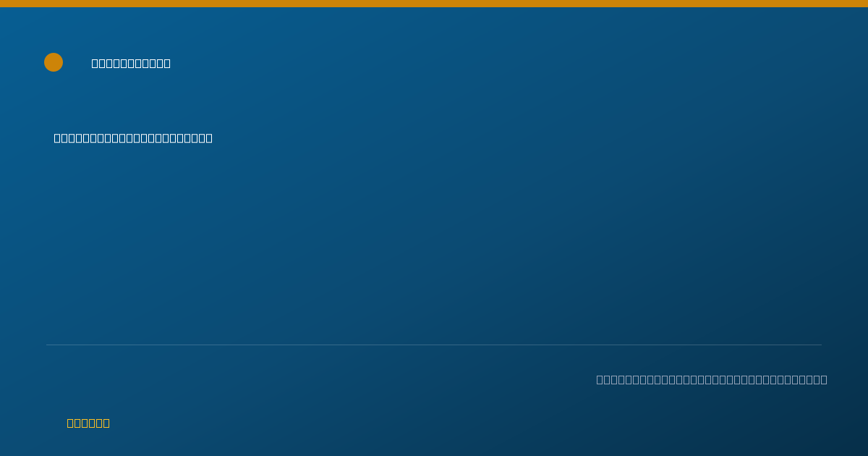Click the start of the white subtitle line

[58, 138]
